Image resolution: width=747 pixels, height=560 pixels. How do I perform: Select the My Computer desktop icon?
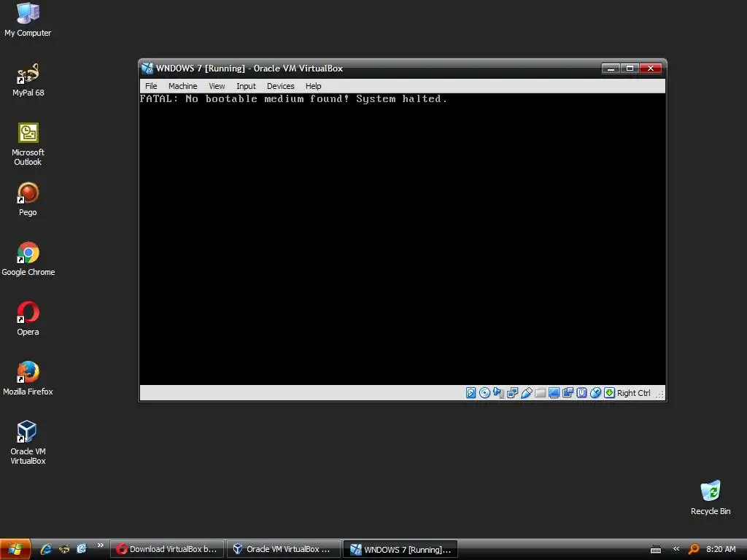pos(28,20)
